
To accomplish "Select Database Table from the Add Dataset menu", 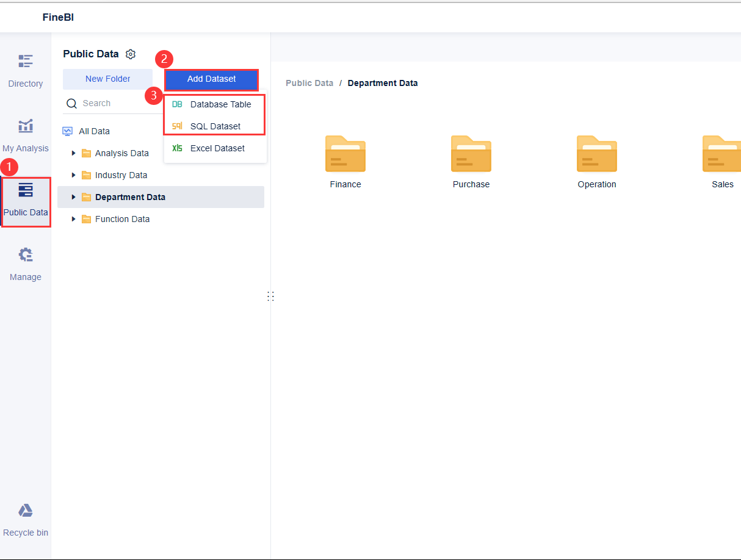I will click(x=221, y=104).
